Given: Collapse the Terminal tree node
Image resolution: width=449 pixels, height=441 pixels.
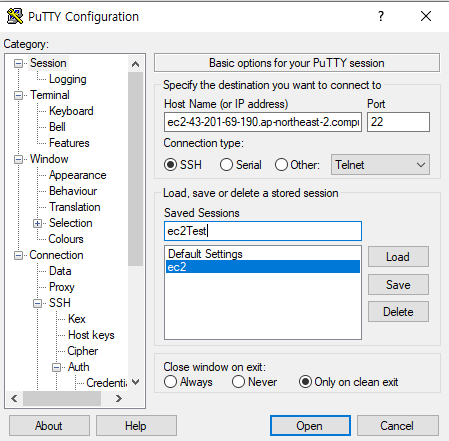Looking at the screenshot, I should pyautogui.click(x=19, y=95).
